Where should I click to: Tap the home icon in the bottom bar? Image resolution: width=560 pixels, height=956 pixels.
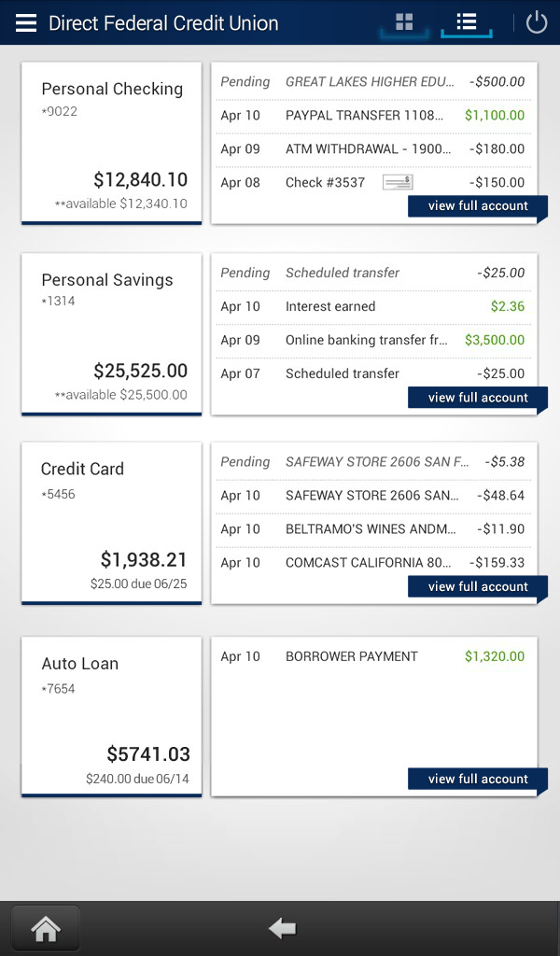(x=45, y=927)
